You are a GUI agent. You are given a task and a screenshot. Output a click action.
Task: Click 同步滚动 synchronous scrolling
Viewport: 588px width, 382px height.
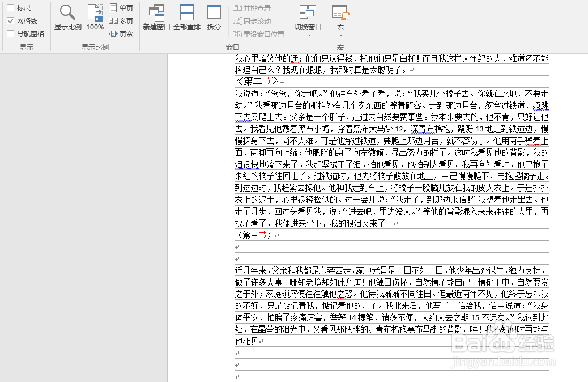click(x=252, y=21)
